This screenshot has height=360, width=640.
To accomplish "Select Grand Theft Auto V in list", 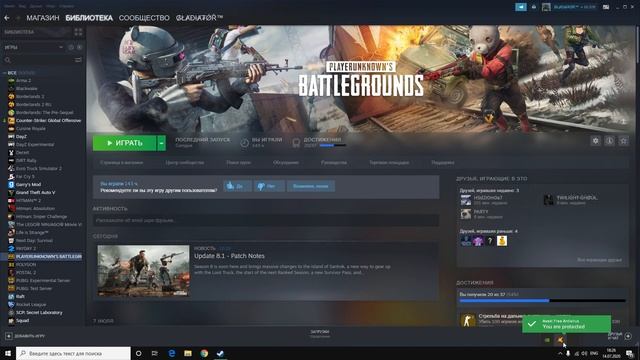I will 36,193.
